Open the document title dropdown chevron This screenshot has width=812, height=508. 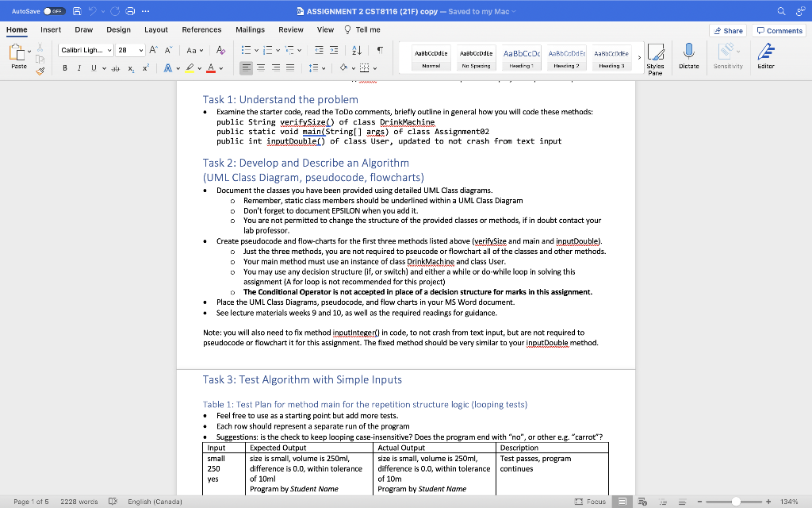(514, 11)
